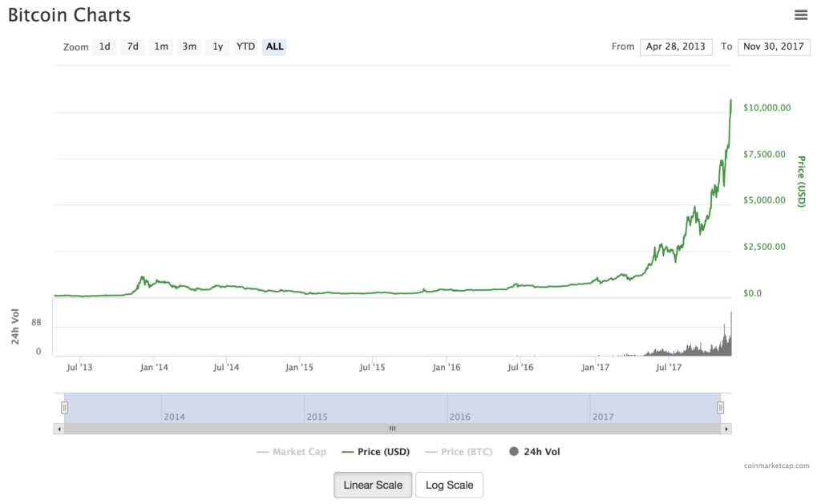Set zoom range to 1m
Screen dimensions: 821x504
click(161, 46)
